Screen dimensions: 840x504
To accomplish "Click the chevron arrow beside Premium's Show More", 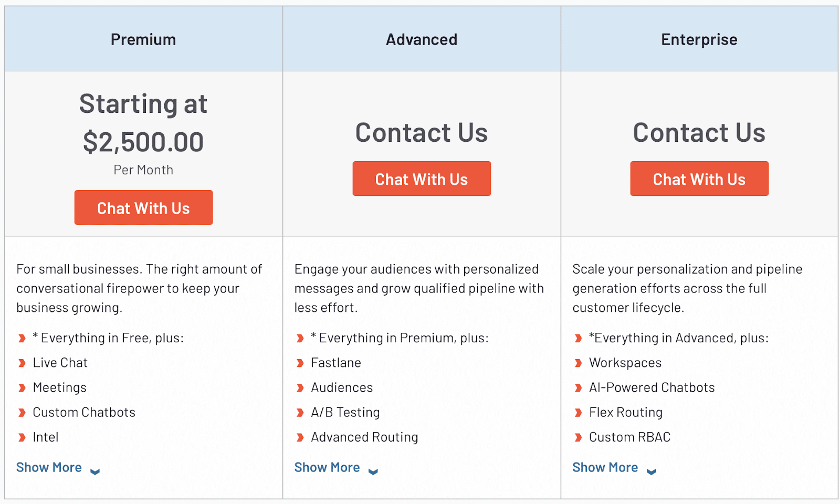I will coord(95,471).
